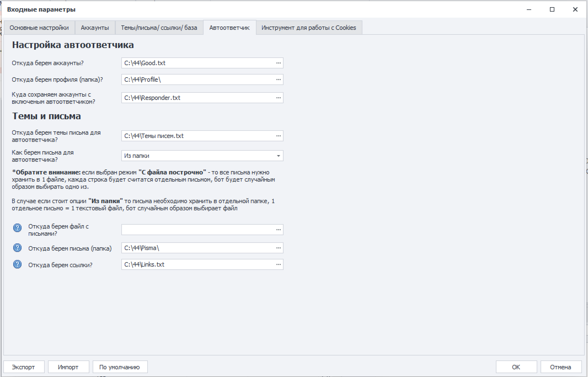Browse for accounts file Good.txt
This screenshot has width=588, height=377.
278,63
